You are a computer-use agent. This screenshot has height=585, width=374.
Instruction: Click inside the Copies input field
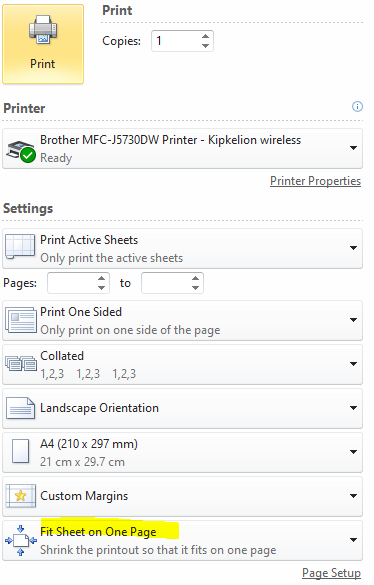click(175, 41)
